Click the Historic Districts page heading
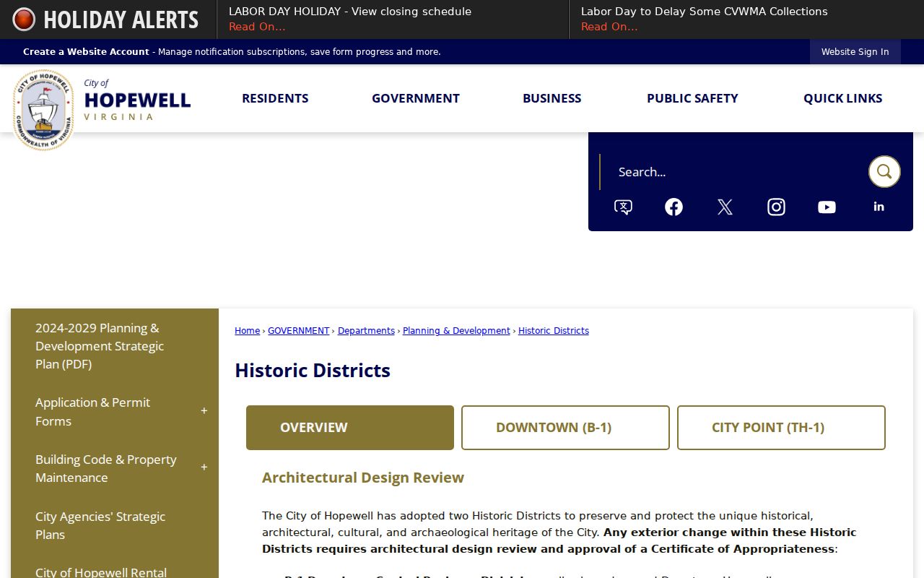 pos(313,371)
